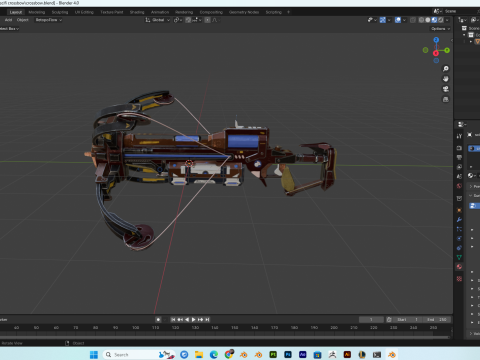480x360 pixels.
Task: Open the Texture properties tab
Action: (459, 279)
